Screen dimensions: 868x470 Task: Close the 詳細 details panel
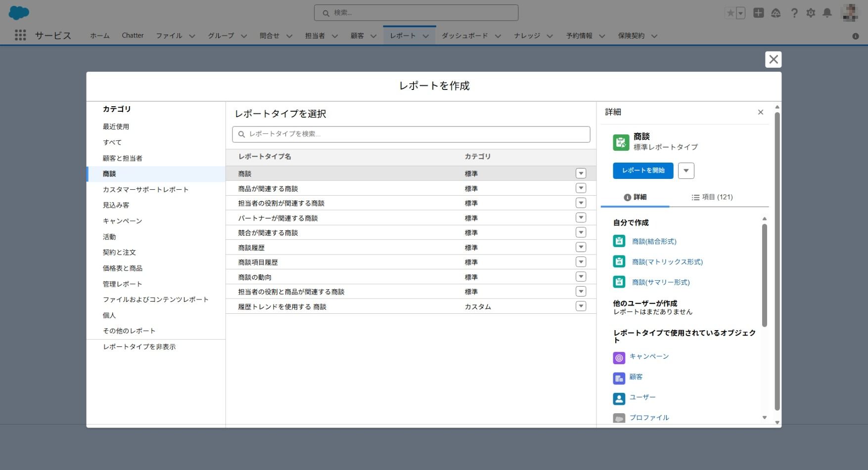pos(760,112)
